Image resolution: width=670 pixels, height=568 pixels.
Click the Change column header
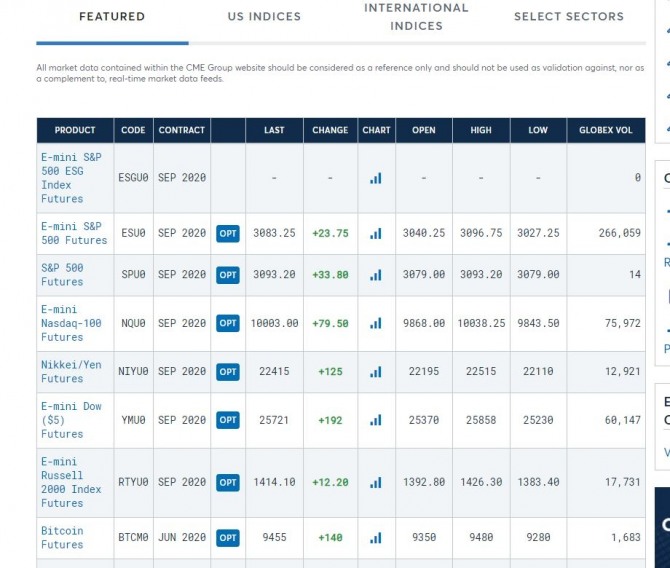[x=330, y=130]
